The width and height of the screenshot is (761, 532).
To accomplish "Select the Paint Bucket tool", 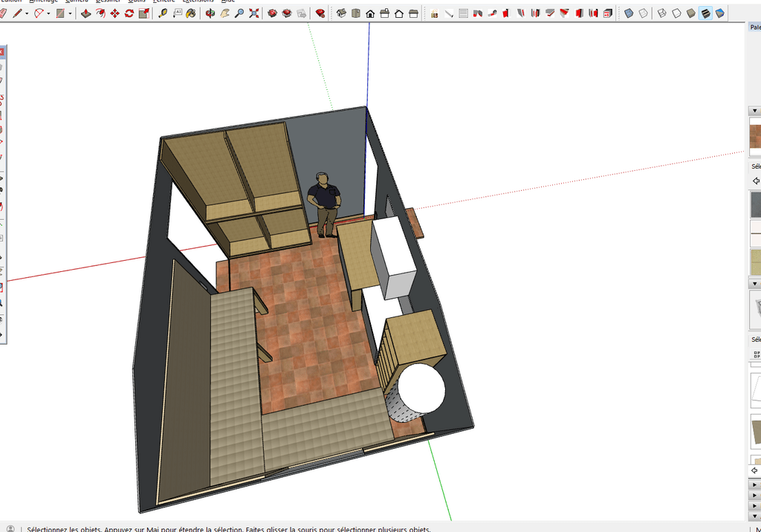I will (x=191, y=13).
